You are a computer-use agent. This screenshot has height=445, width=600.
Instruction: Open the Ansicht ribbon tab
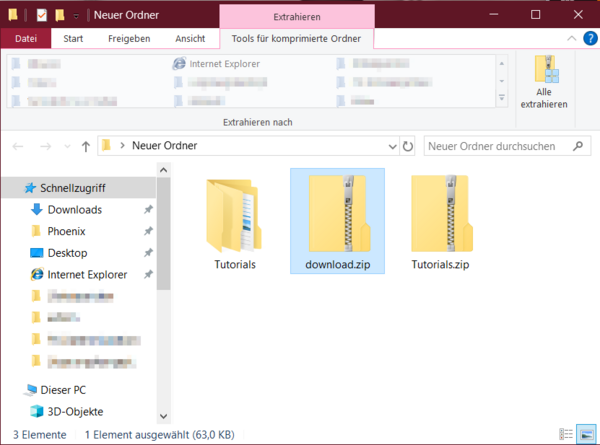[x=190, y=38]
